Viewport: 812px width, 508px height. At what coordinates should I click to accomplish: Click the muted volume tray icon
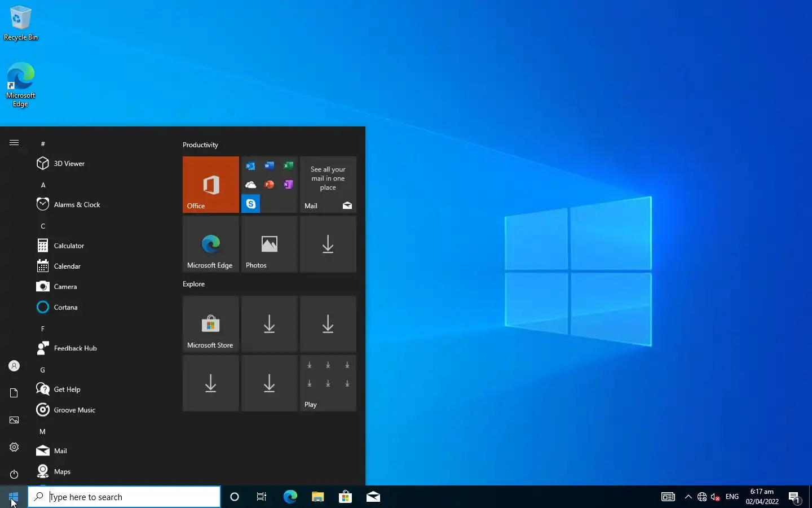[716, 497]
